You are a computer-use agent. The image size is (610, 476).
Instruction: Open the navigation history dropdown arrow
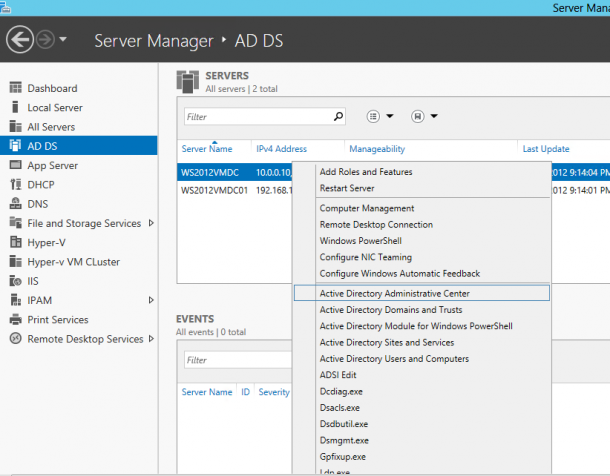[63, 39]
